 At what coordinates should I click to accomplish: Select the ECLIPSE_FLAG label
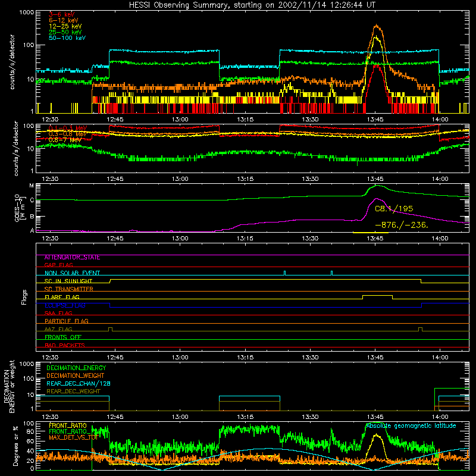pyautogui.click(x=65, y=305)
